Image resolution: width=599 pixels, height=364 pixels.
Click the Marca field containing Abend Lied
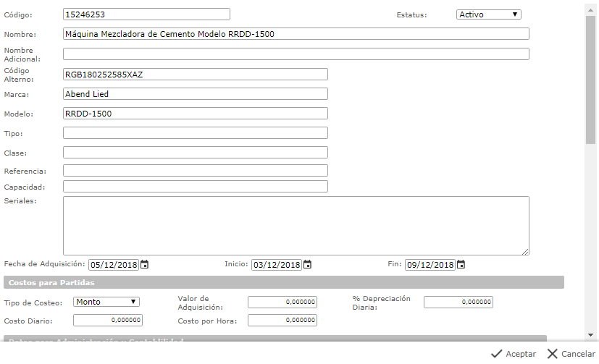click(196, 94)
